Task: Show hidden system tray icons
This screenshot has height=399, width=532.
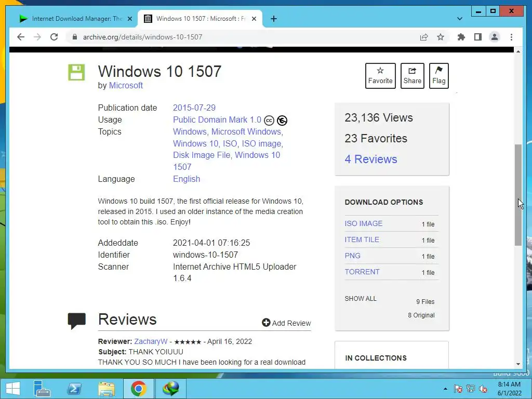Action: pos(445,389)
